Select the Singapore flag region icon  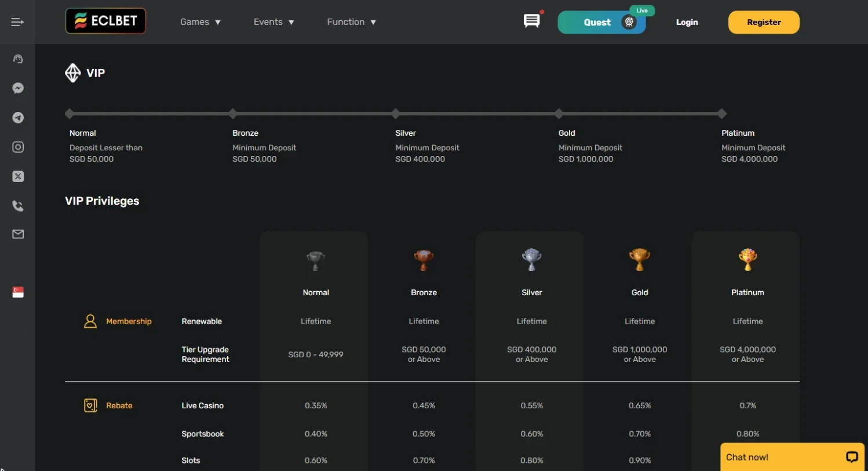[x=18, y=292]
